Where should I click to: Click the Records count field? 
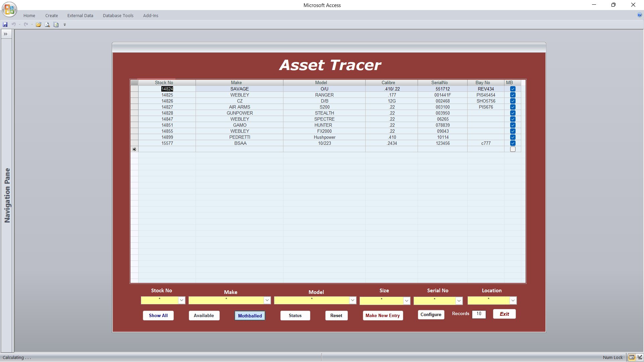click(x=479, y=314)
